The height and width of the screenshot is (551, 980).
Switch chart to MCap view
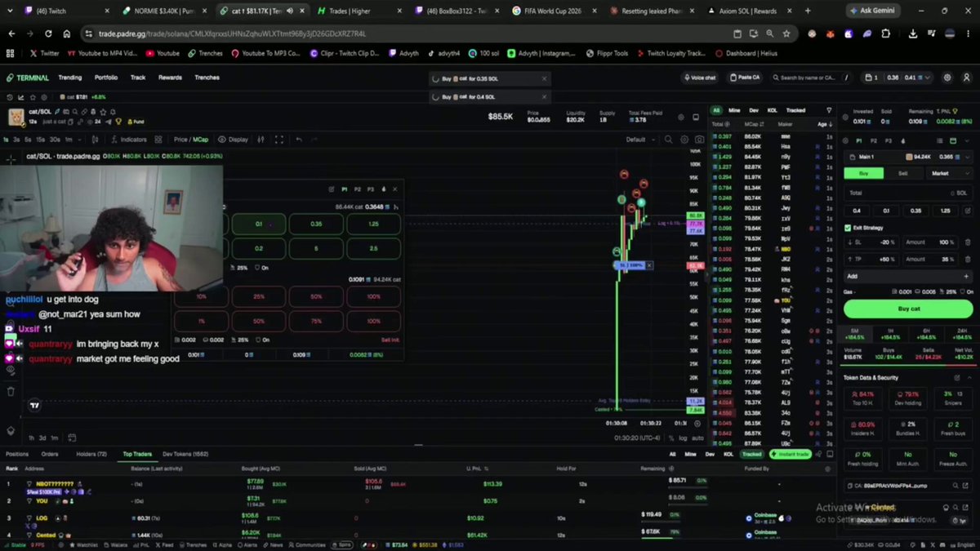click(x=200, y=140)
